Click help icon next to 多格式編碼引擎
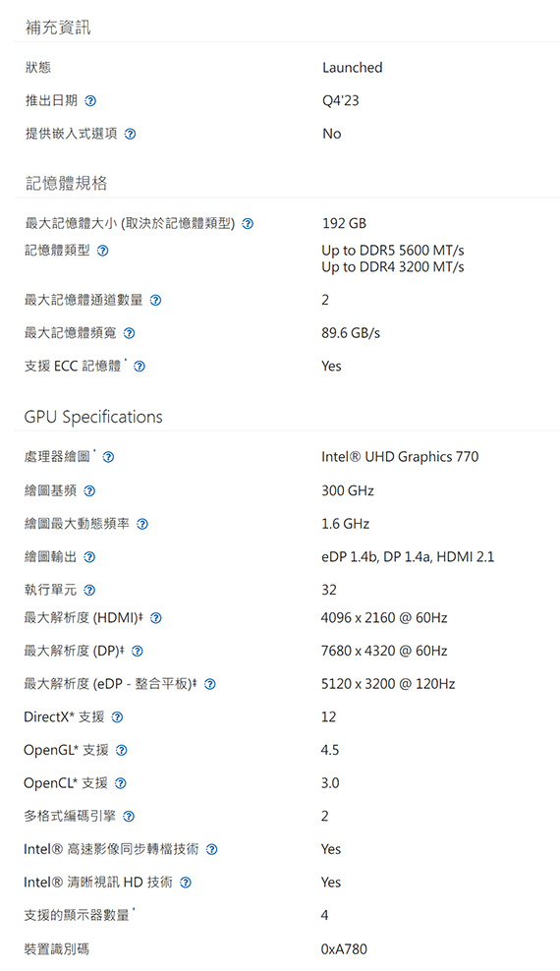 [x=128, y=817]
